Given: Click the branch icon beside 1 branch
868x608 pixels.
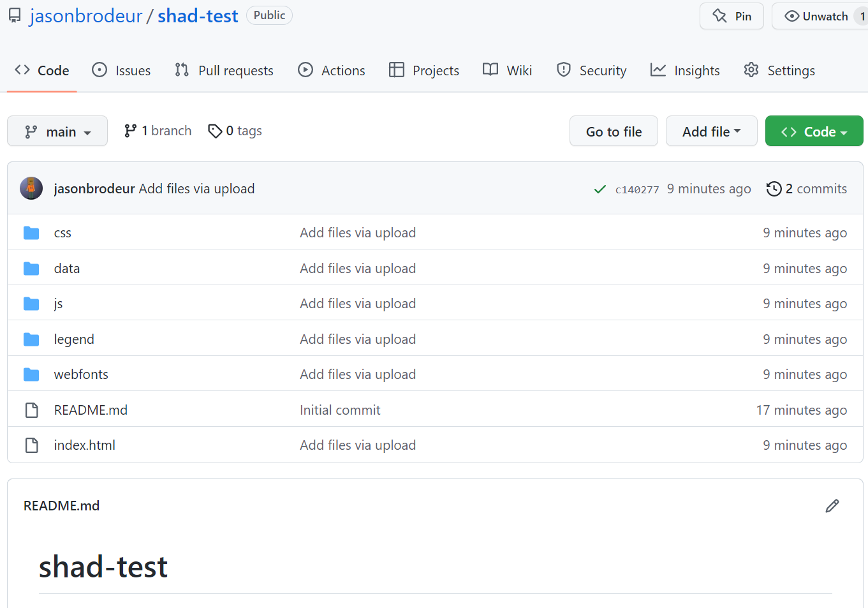Looking at the screenshot, I should [130, 131].
